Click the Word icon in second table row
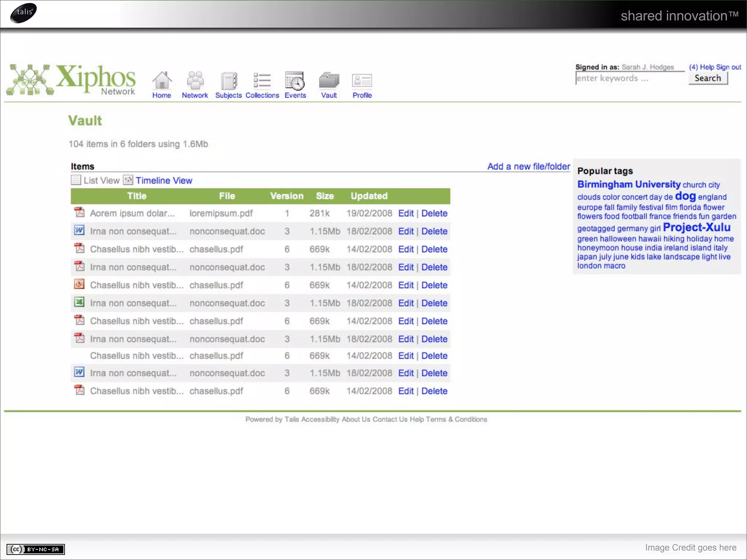 [79, 230]
